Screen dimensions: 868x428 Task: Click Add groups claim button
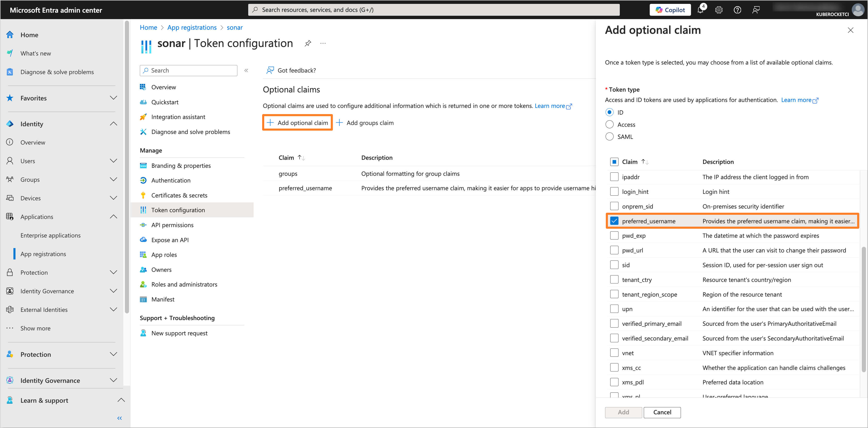point(365,123)
